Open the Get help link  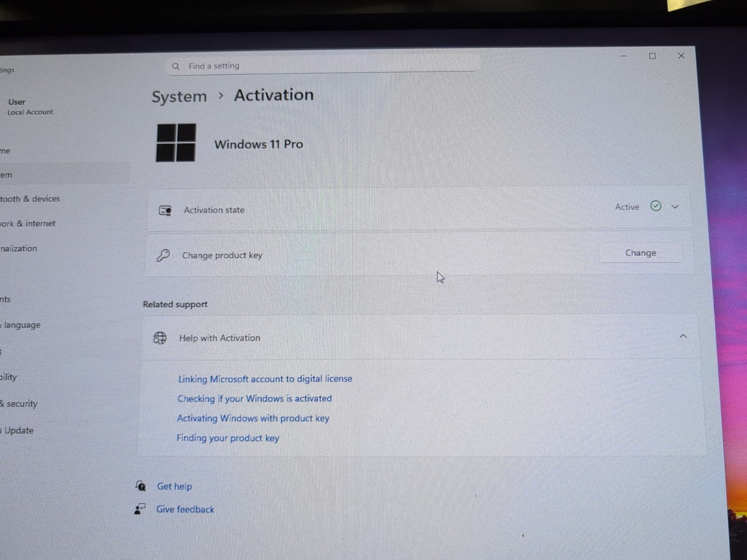[174, 486]
